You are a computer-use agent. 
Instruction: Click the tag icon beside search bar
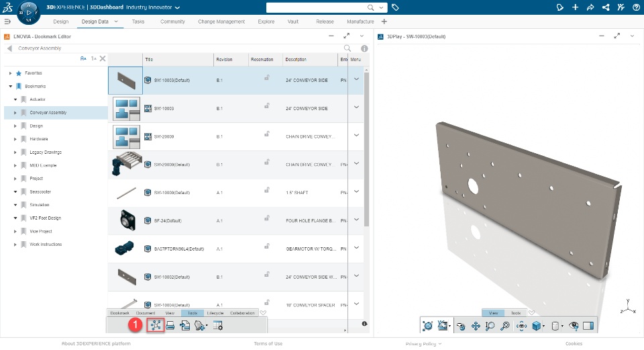[x=395, y=7]
